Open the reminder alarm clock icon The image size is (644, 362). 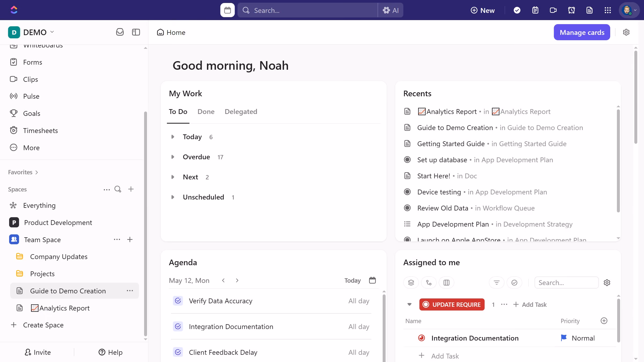tap(571, 10)
